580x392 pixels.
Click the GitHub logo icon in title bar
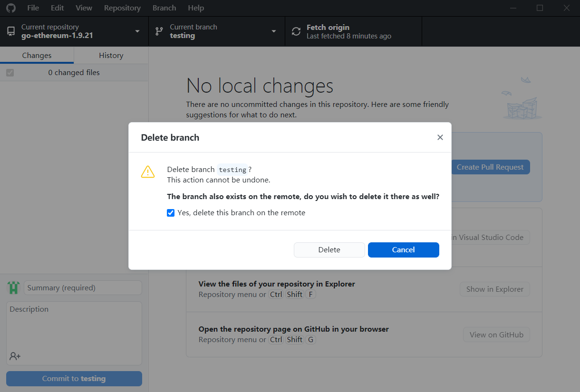10,8
